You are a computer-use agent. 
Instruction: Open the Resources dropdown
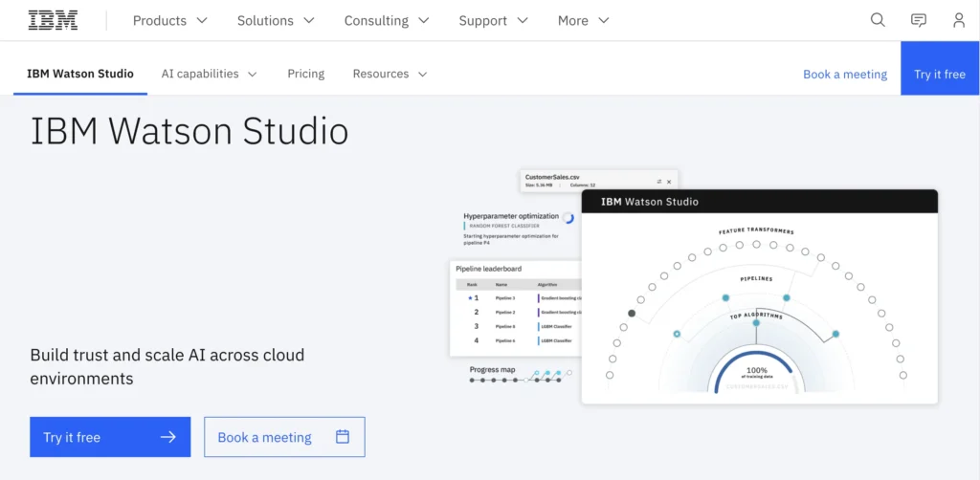390,74
